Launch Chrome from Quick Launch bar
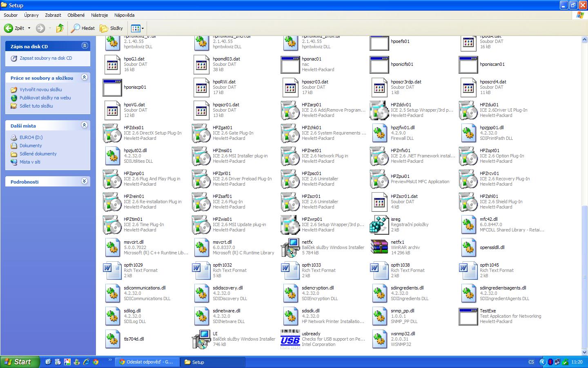588x368 pixels. 96,362
